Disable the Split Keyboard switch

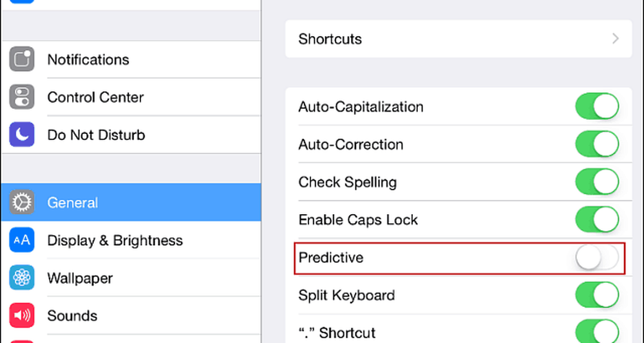pos(597,296)
